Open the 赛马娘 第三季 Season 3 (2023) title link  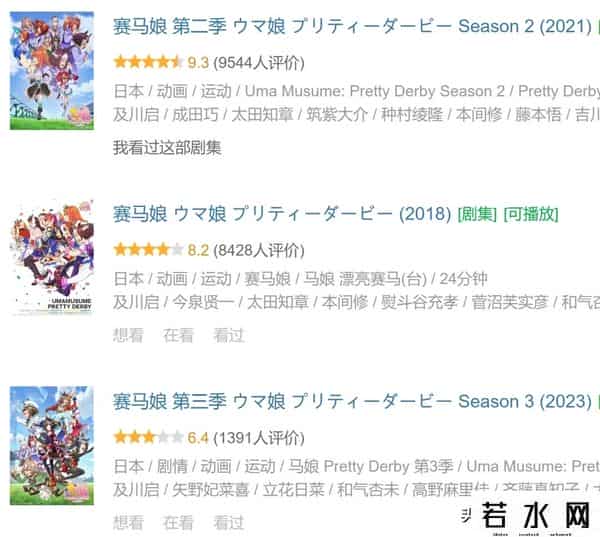(x=352, y=402)
